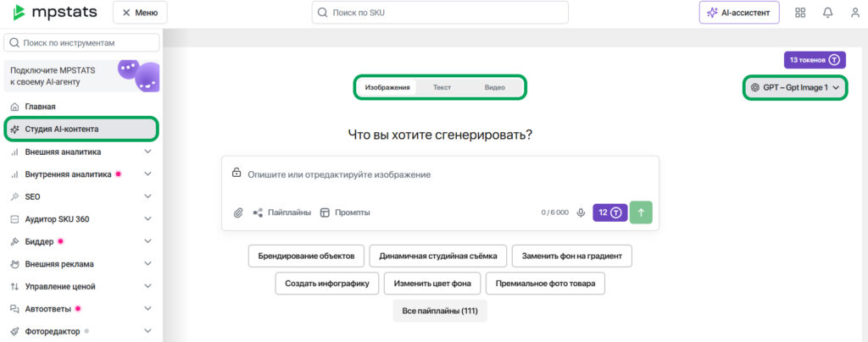868x342 pixels.
Task: Go to Главная in the sidebar
Action: tap(81, 106)
